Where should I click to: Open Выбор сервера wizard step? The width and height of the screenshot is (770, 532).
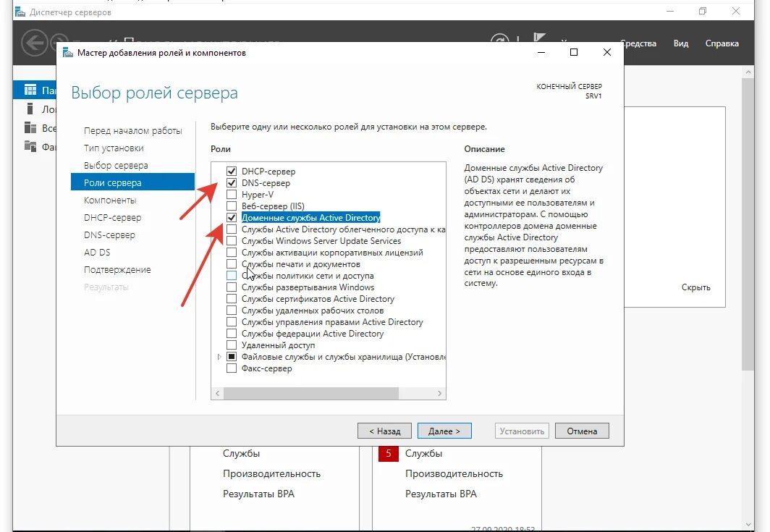pos(116,166)
